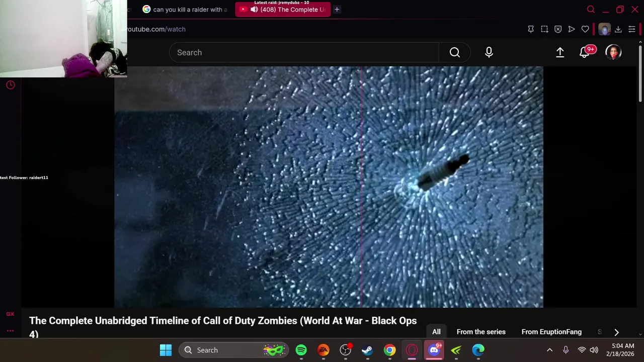This screenshot has height=362, width=644.
Task: Click the search tabs magnifier icon
Action: point(591,10)
